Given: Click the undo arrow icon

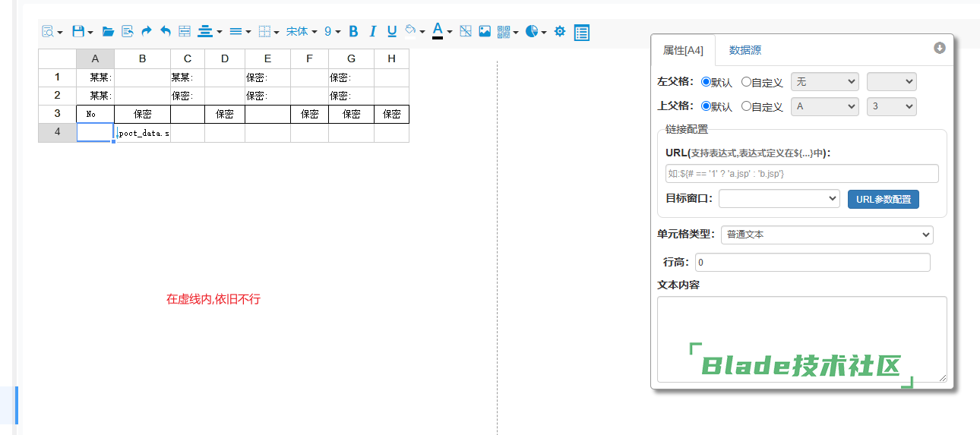Looking at the screenshot, I should (x=166, y=32).
